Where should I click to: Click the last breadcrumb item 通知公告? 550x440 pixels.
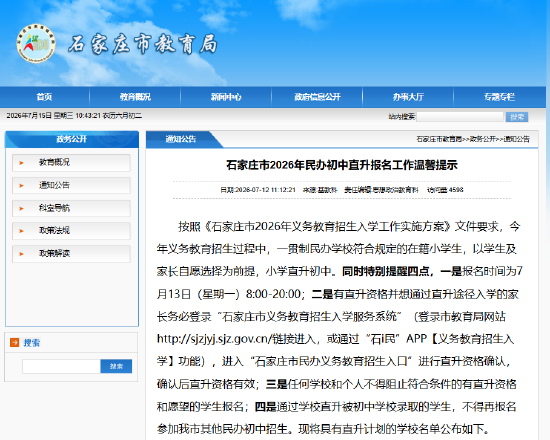coord(517,139)
